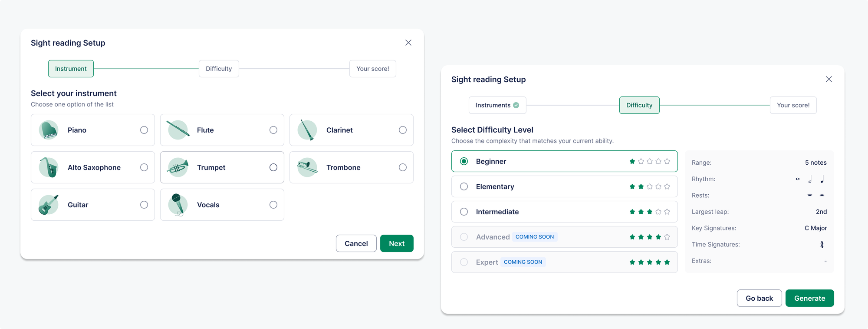The width and height of the screenshot is (868, 329).
Task: Click the Beginner star rating
Action: click(650, 161)
